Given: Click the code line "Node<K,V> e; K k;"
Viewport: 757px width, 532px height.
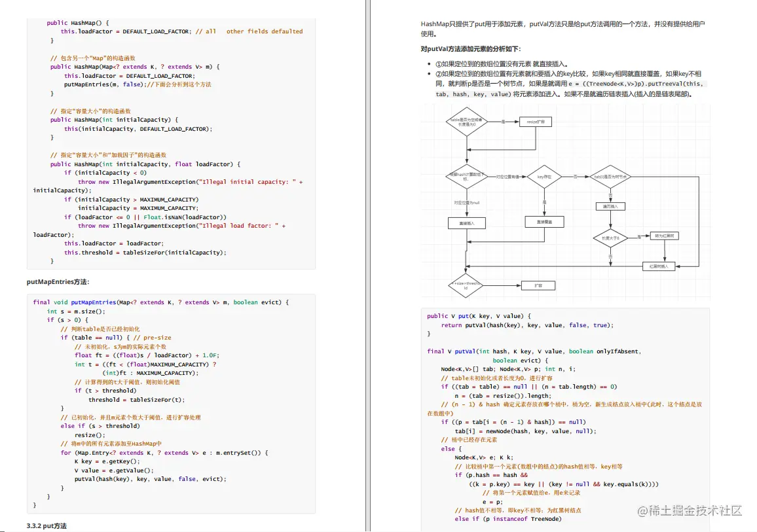Looking at the screenshot, I should point(484,457).
